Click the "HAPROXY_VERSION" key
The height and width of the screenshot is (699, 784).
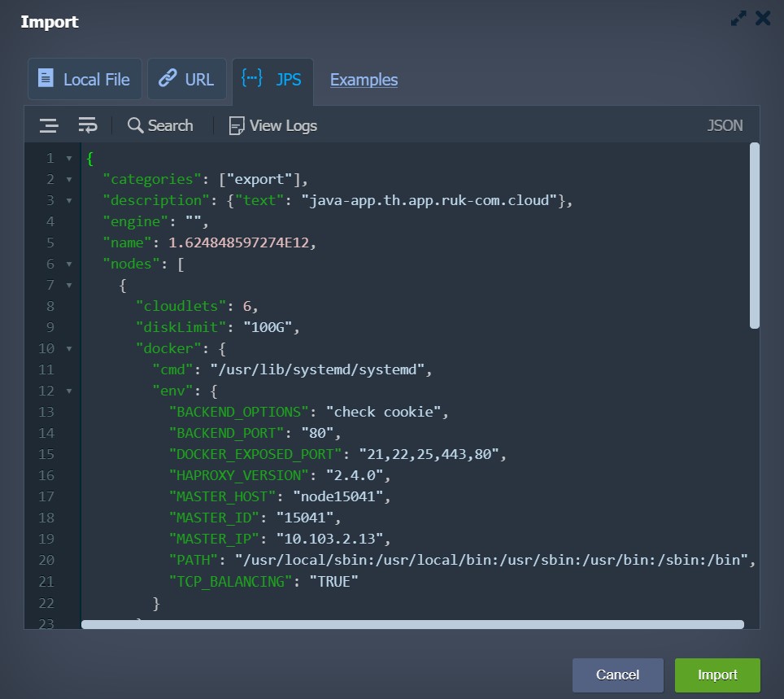point(239,475)
